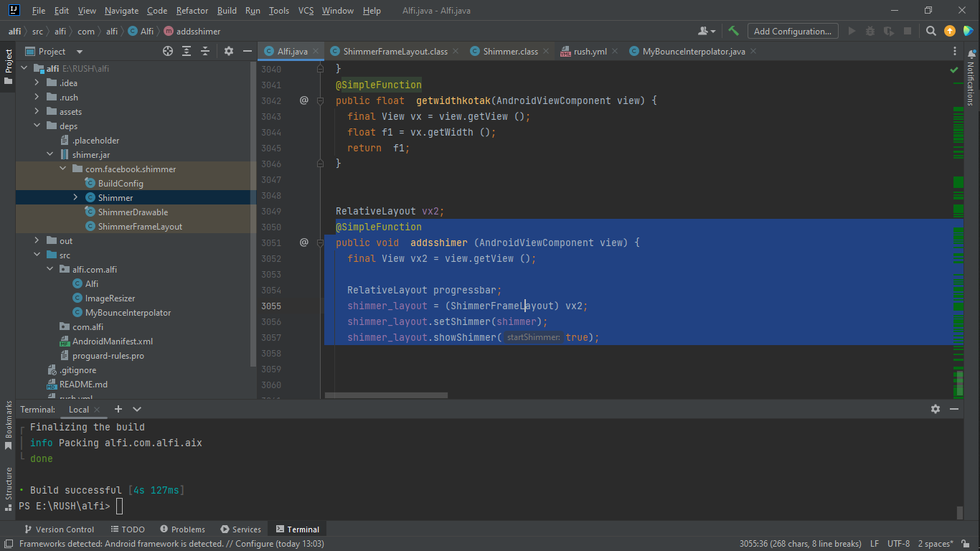Click Collapse All in Project panel
Image resolution: width=980 pixels, height=551 pixels.
click(x=205, y=51)
